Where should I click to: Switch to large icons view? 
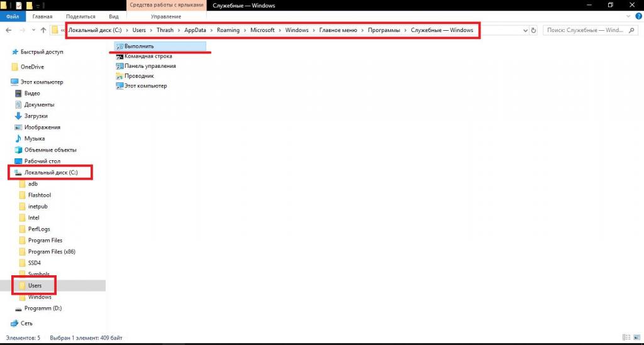coord(637,337)
